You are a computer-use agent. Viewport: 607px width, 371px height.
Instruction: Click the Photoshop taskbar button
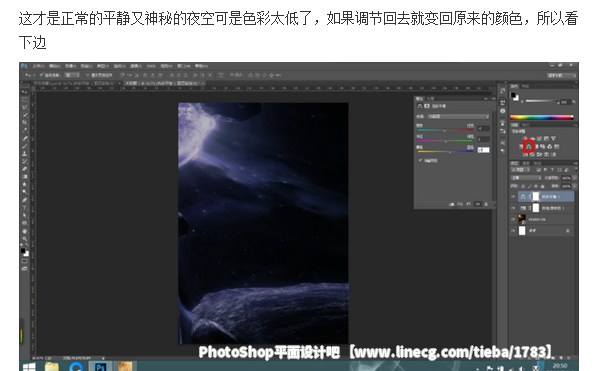coord(100,366)
